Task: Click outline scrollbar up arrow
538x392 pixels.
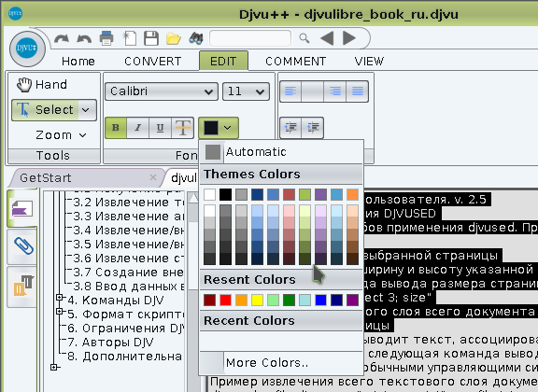Action: pos(193,198)
